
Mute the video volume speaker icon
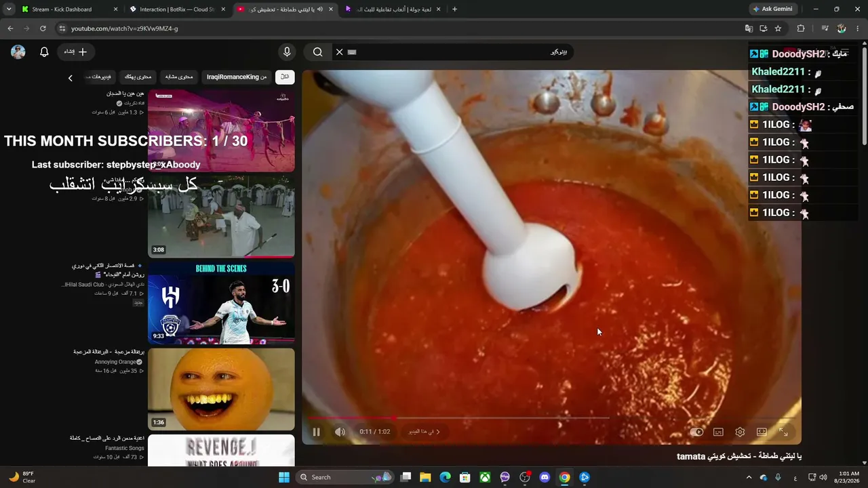coord(340,432)
